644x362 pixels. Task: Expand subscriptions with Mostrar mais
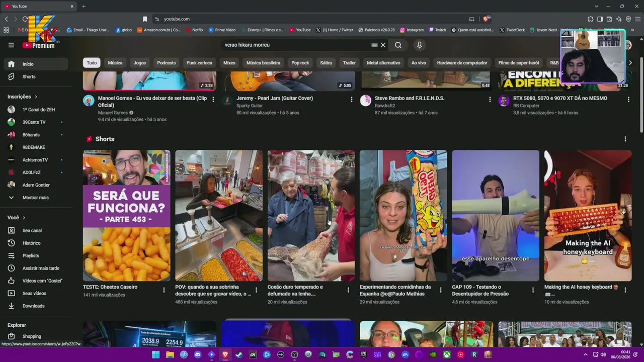point(34,198)
